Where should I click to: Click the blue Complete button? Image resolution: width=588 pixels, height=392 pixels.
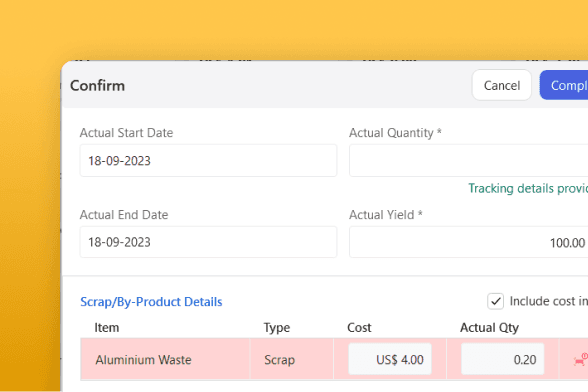click(x=564, y=85)
